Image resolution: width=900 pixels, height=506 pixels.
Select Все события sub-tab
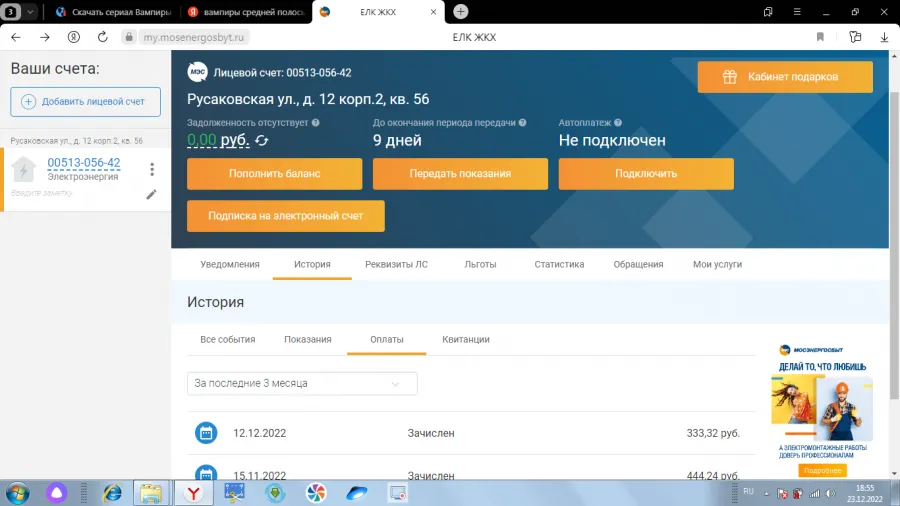tap(227, 340)
